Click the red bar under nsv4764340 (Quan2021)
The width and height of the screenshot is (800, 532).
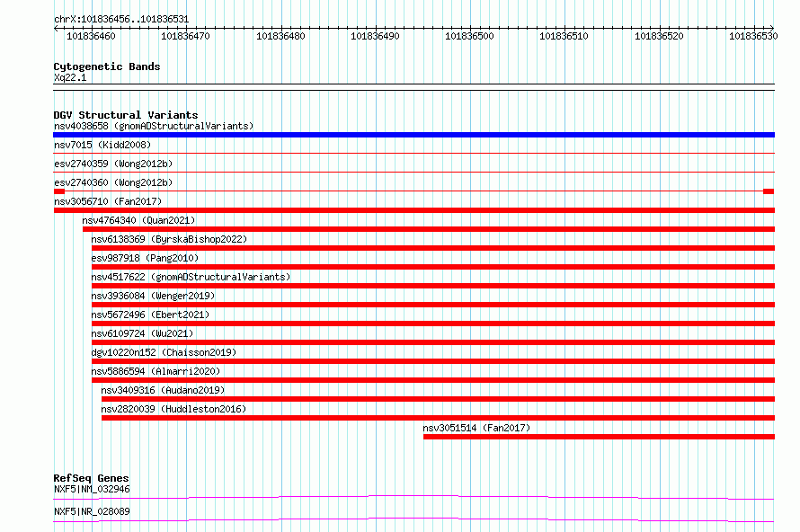pos(429,229)
